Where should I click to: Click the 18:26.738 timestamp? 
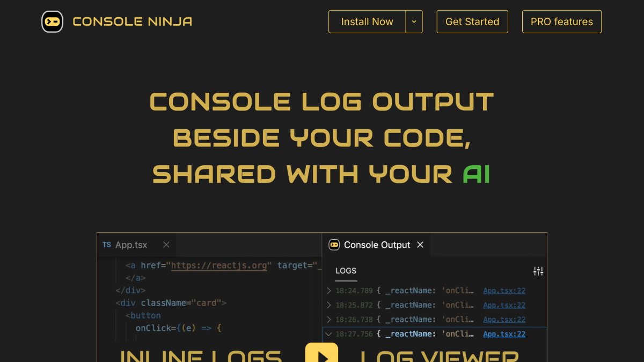click(x=354, y=320)
